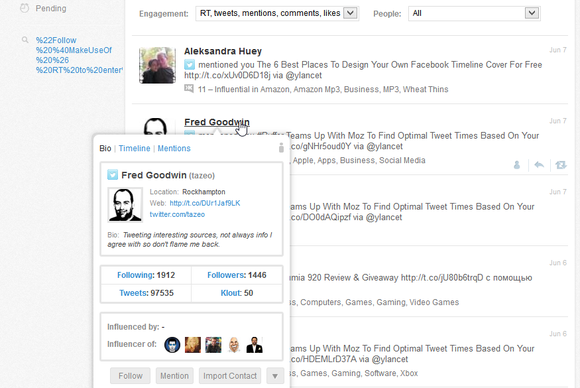
Task: Click the Klout icon before '11 – Influential in Amazon'
Action: click(x=189, y=89)
